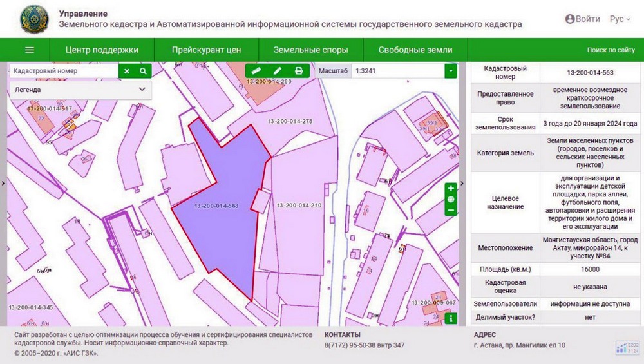Activate the pencil drawing tool

278,71
